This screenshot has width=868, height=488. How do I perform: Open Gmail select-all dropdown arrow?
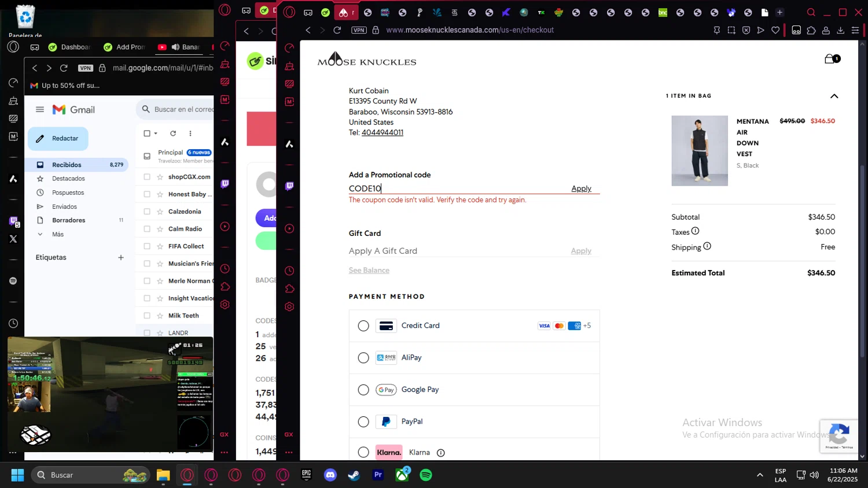point(156,134)
